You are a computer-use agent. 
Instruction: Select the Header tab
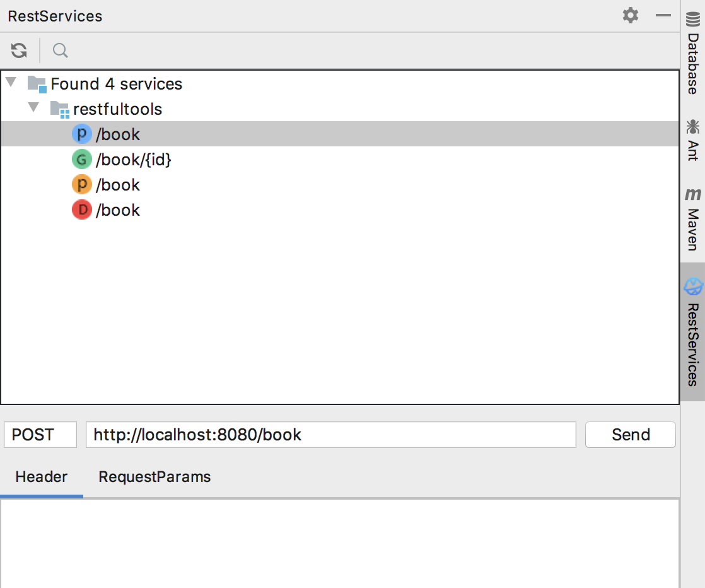click(x=42, y=477)
